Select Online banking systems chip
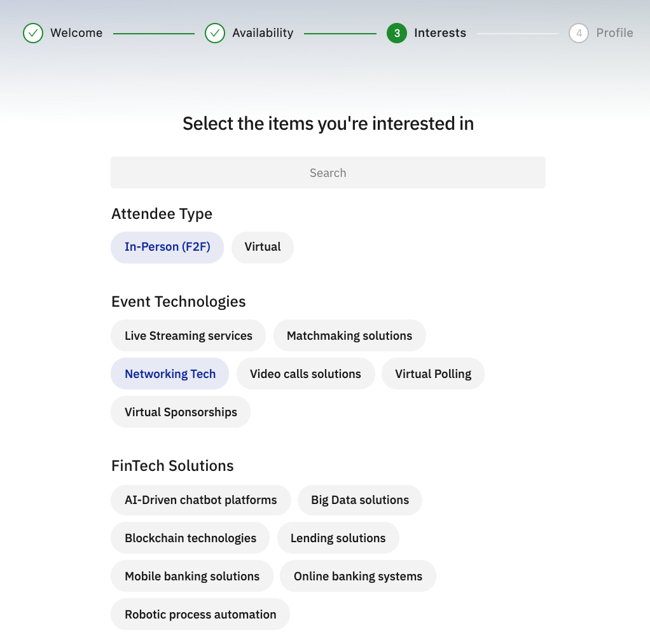This screenshot has width=650, height=644. (x=357, y=576)
